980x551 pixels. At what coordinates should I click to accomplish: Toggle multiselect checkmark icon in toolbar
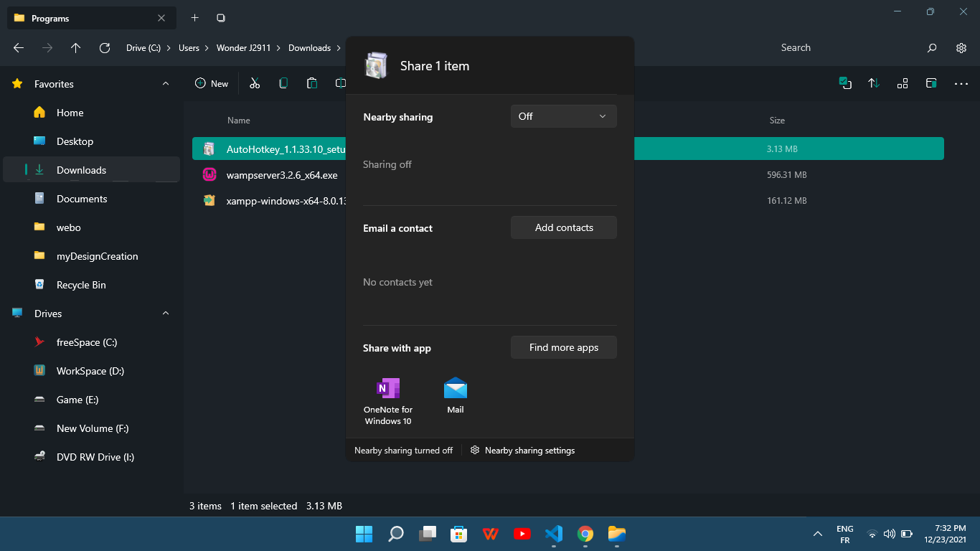(845, 83)
